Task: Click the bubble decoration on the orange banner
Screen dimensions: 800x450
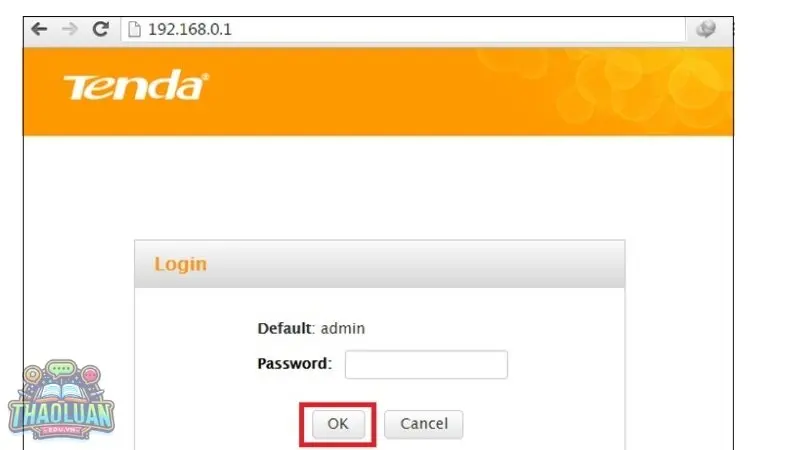Action: point(602,89)
